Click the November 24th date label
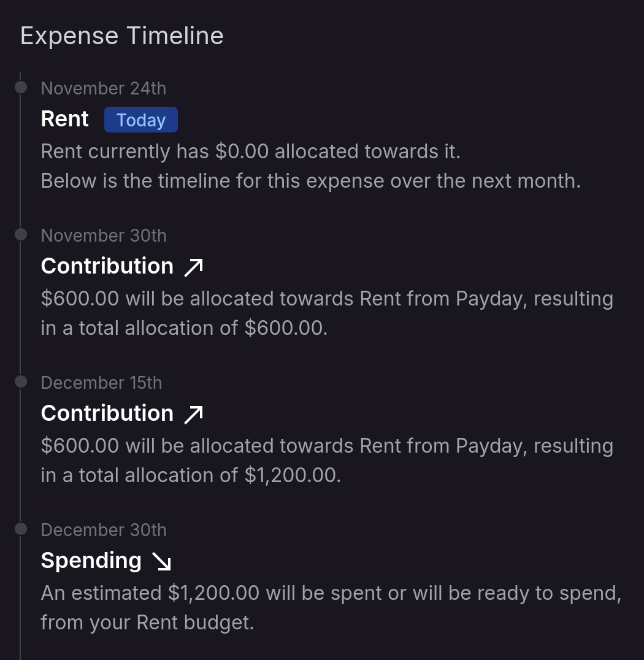Screen dimensions: 644x660 tap(103, 88)
